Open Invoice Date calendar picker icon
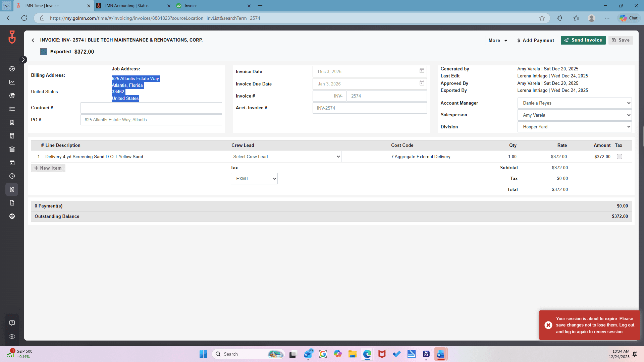This screenshot has width=644, height=362. tap(422, 71)
